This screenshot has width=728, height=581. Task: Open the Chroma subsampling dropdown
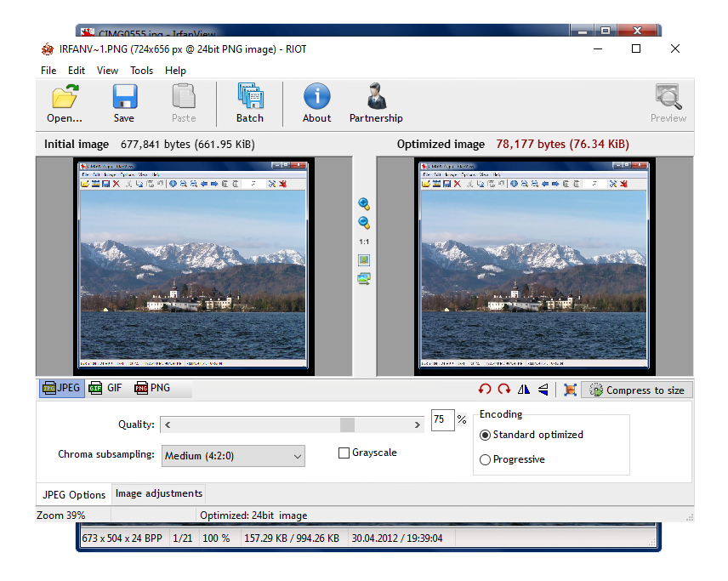coord(233,456)
